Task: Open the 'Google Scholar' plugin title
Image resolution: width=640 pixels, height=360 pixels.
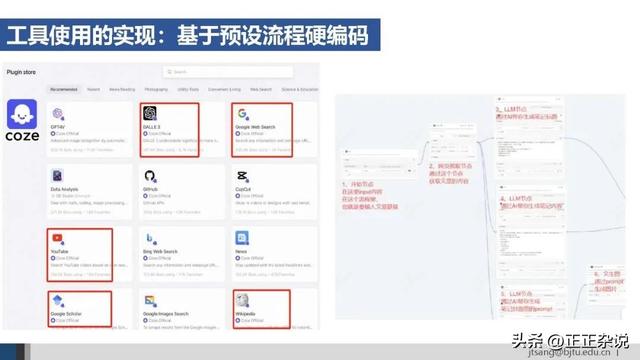Action: [66, 314]
